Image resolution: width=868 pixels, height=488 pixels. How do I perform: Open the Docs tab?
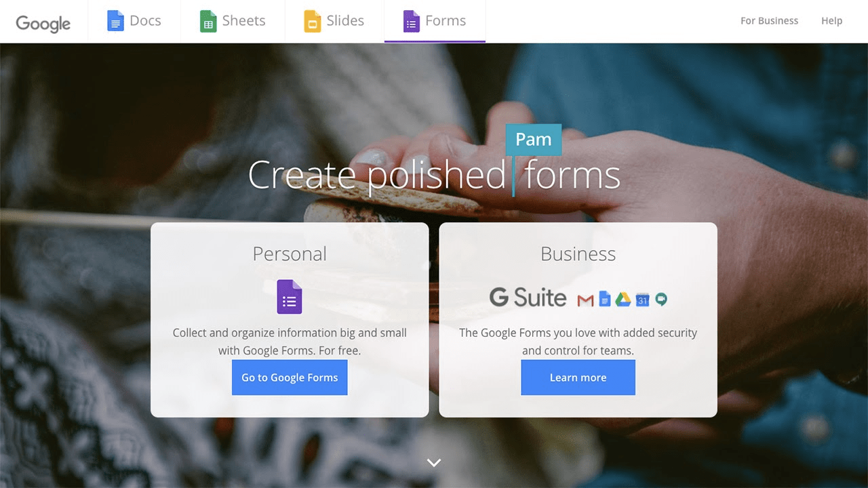pyautogui.click(x=134, y=21)
